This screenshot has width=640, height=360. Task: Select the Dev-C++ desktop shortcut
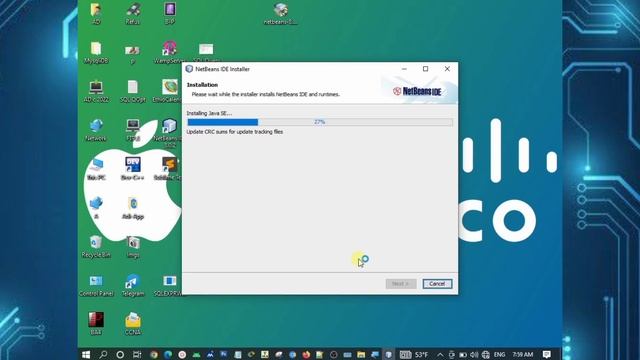pyautogui.click(x=133, y=169)
